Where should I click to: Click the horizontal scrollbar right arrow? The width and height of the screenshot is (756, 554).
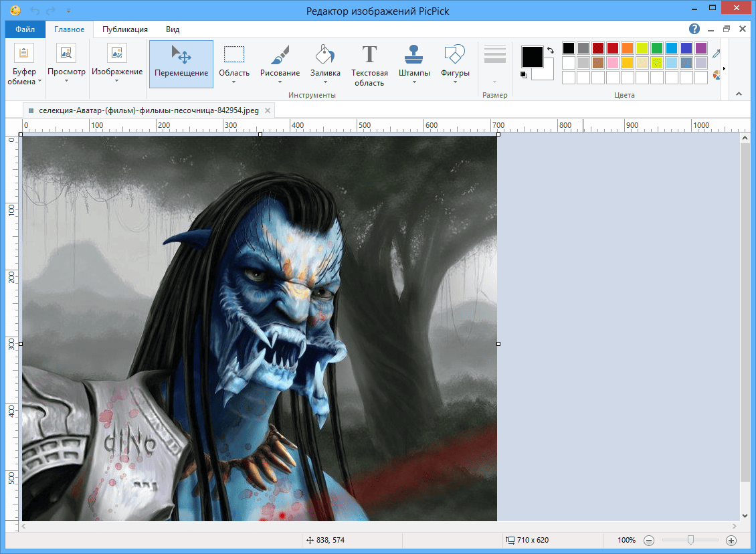(735, 526)
